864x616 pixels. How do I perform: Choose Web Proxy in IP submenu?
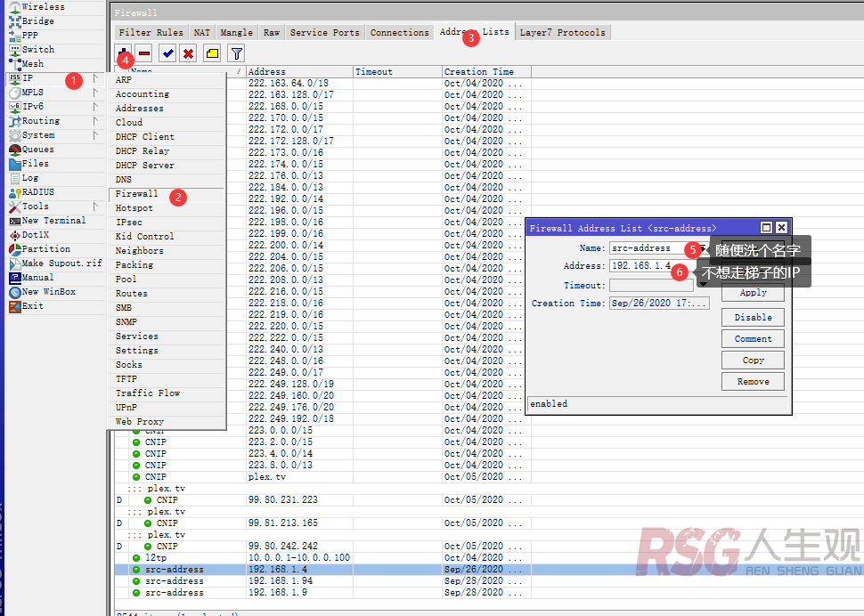coord(167,422)
